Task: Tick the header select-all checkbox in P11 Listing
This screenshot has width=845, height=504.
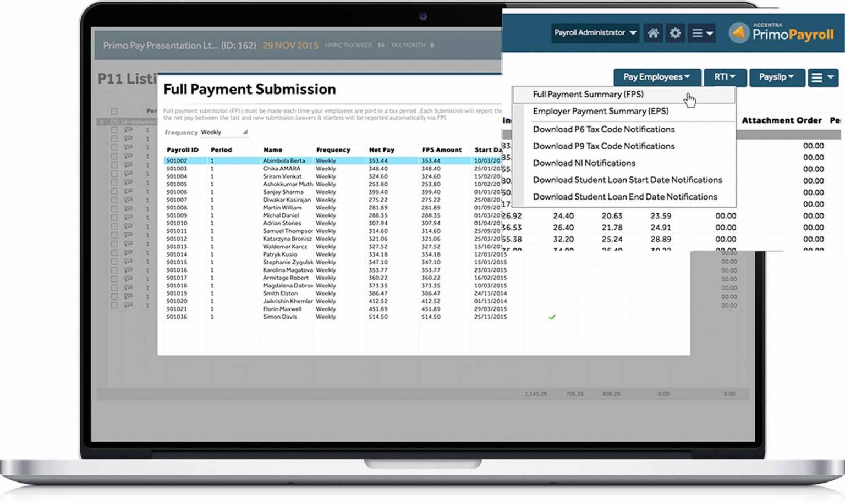Action: pyautogui.click(x=114, y=111)
